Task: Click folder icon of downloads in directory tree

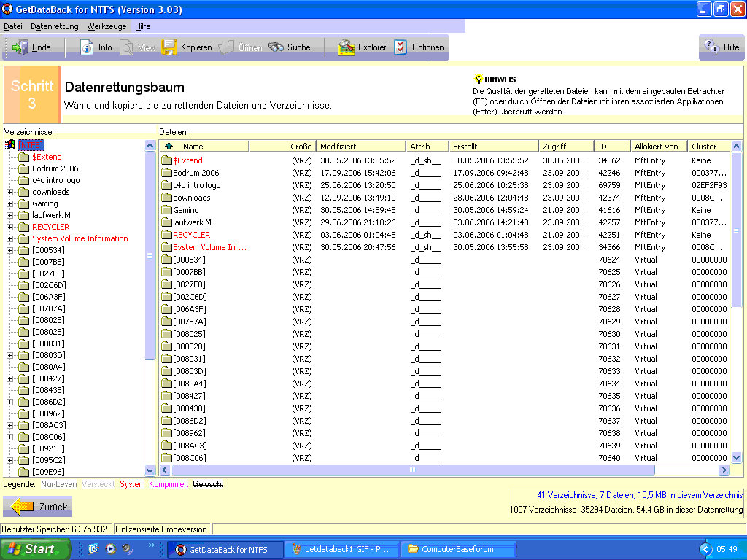Action: (x=24, y=192)
